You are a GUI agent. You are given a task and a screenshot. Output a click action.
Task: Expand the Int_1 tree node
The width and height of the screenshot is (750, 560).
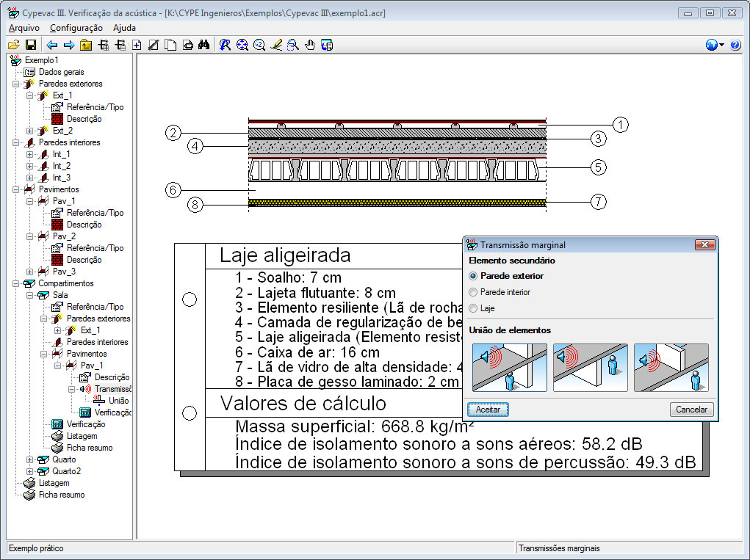click(29, 154)
